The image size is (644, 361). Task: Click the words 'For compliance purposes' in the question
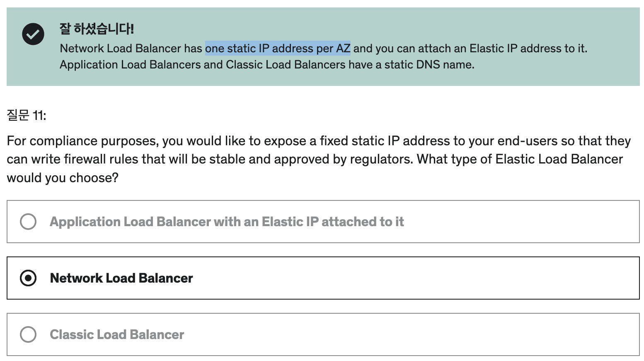pyautogui.click(x=82, y=141)
